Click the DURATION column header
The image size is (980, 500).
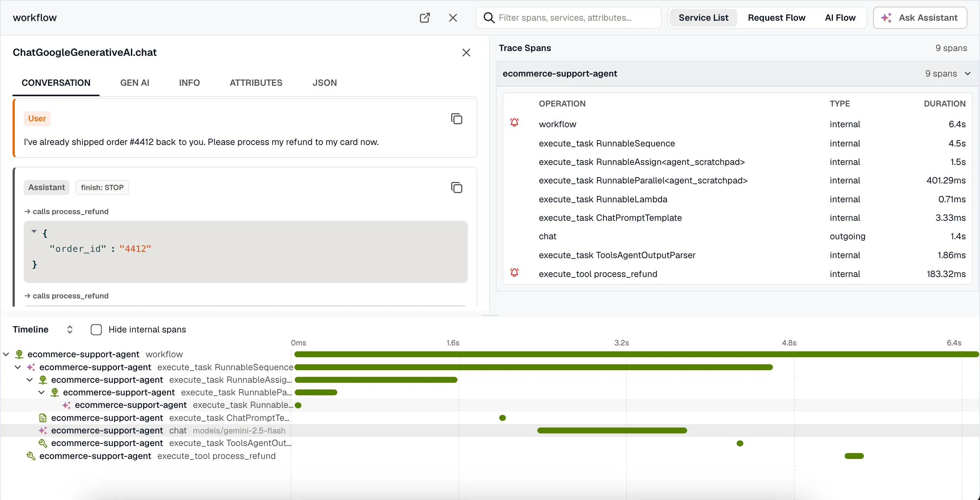[944, 104]
